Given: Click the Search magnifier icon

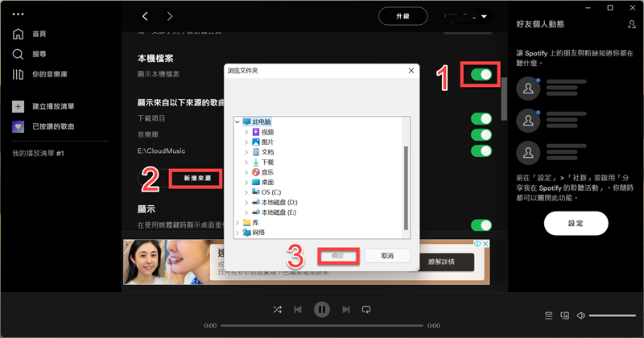Looking at the screenshot, I should [x=18, y=54].
